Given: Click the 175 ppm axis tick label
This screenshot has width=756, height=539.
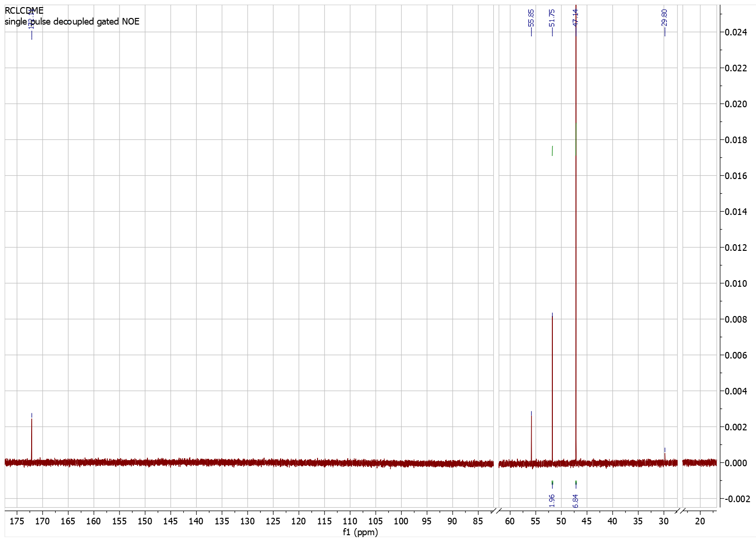Looking at the screenshot, I should (x=17, y=521).
